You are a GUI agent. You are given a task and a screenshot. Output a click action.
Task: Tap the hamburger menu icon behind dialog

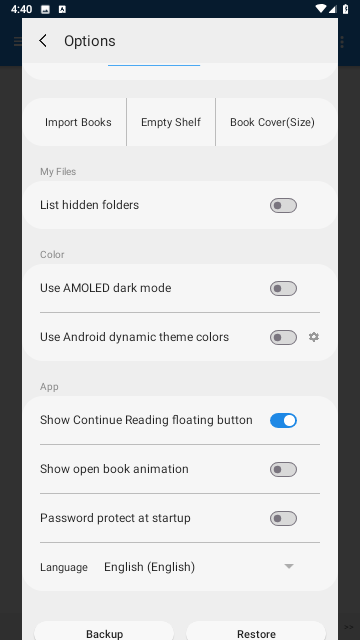[18, 41]
